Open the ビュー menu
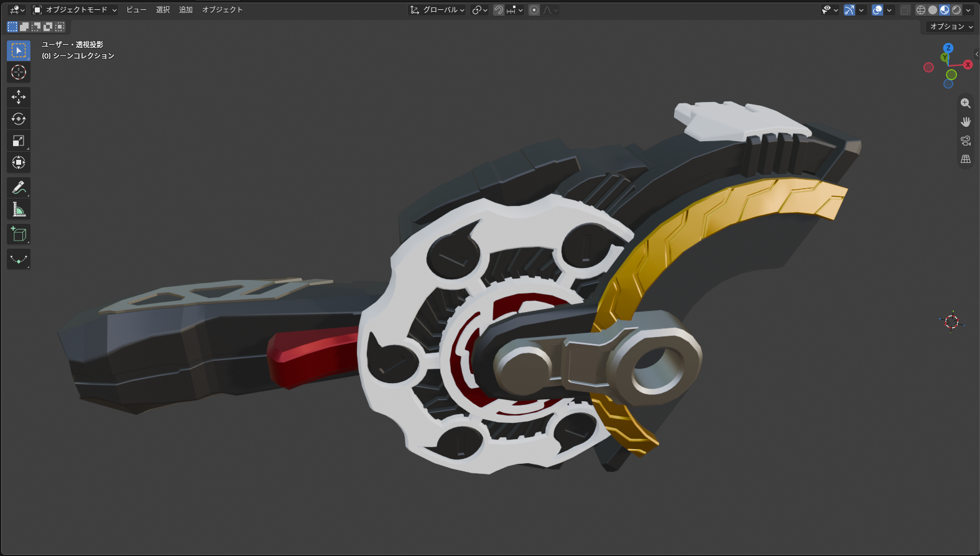The image size is (980, 556). [136, 10]
